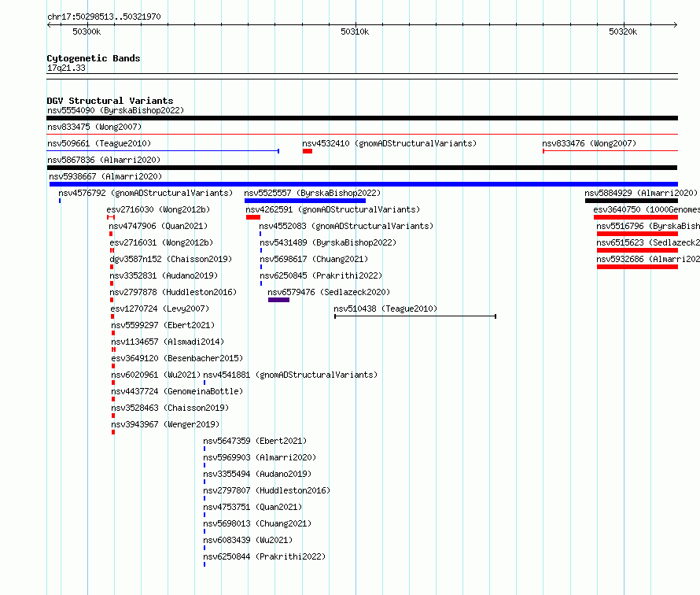Click the red nsv4532410 gnomAD variant bar
700x595 pixels.
click(308, 151)
